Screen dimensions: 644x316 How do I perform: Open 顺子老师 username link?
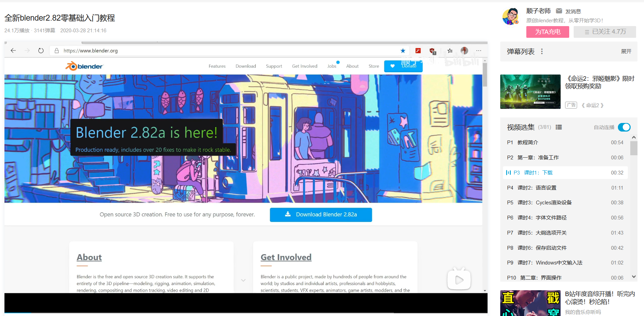pyautogui.click(x=538, y=11)
